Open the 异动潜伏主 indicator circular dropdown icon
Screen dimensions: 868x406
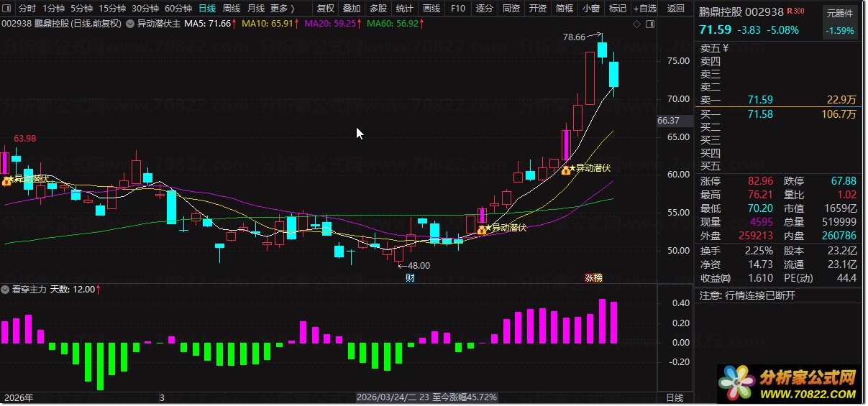click(129, 24)
